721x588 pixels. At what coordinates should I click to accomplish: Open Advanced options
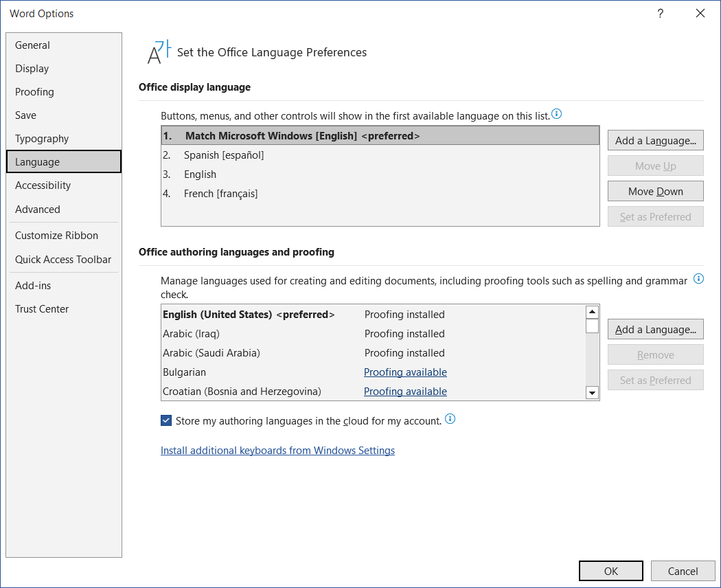[64, 210]
